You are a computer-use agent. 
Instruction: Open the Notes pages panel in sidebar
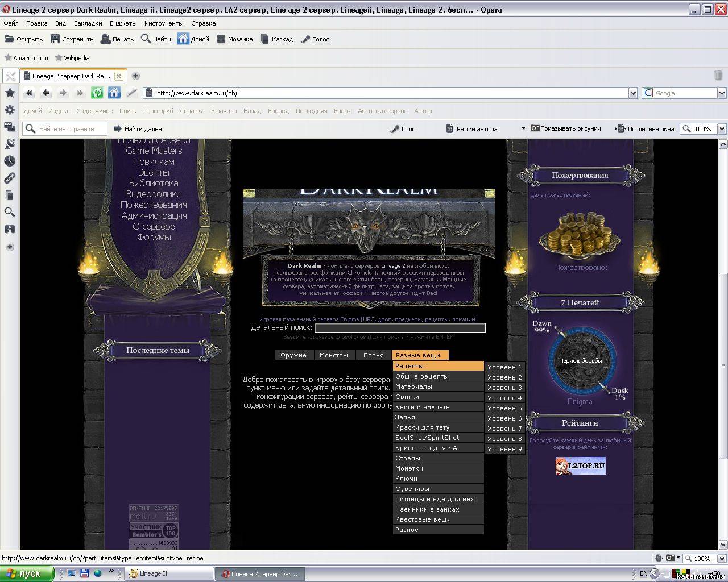tap(10, 195)
